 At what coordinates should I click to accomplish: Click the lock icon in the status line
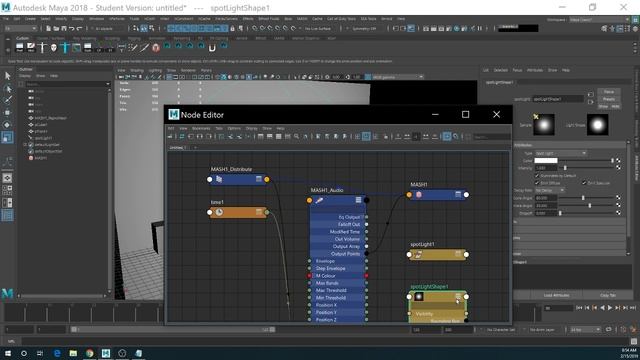pyautogui.click(x=232, y=29)
